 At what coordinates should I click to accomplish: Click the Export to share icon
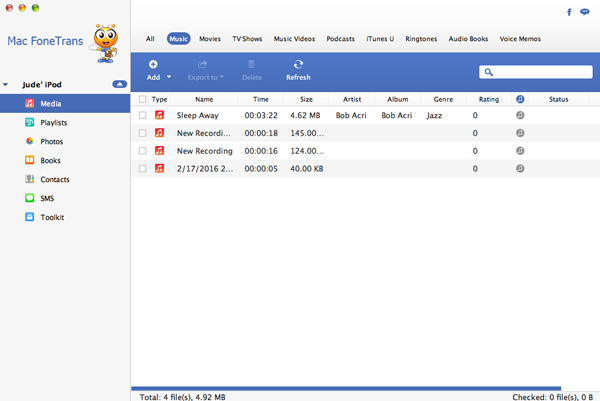(x=202, y=64)
